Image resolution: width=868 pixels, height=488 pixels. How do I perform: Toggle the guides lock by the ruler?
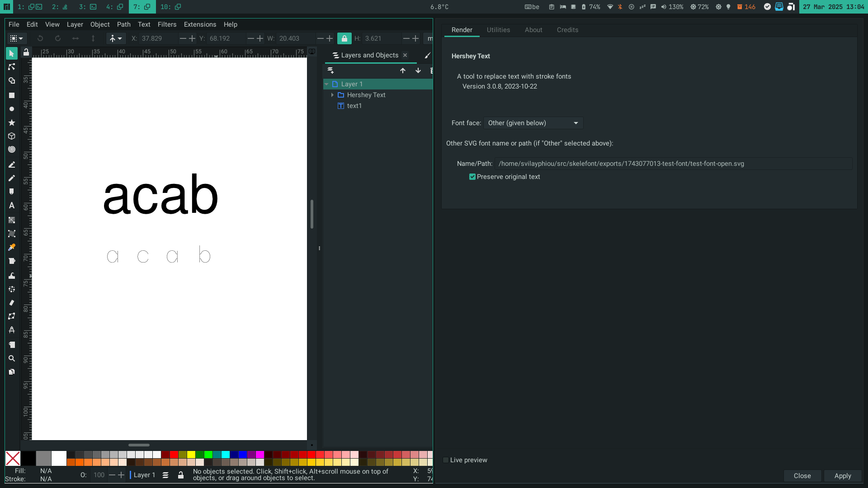[x=26, y=52]
